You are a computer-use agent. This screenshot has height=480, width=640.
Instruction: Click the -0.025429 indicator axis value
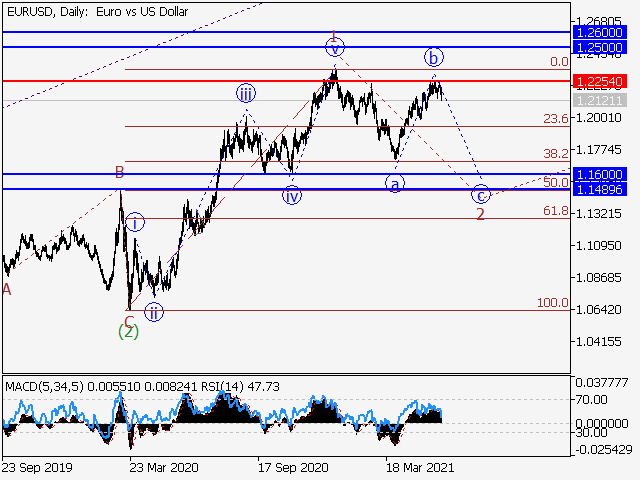click(x=604, y=450)
